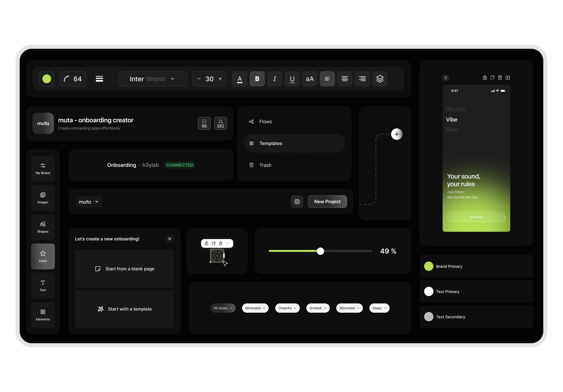563x392 pixels.
Task: Open the Images panel in sidebar
Action: tap(43, 198)
